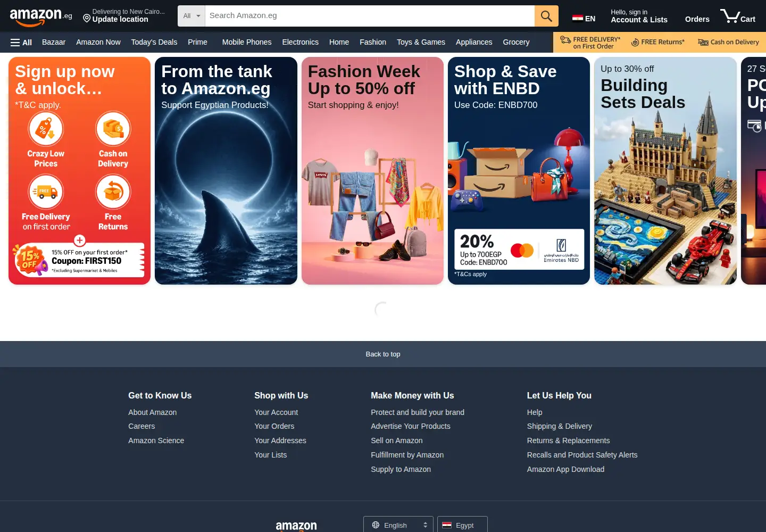Open the shopping Cart icon
The width and height of the screenshot is (766, 532).
pos(738,16)
